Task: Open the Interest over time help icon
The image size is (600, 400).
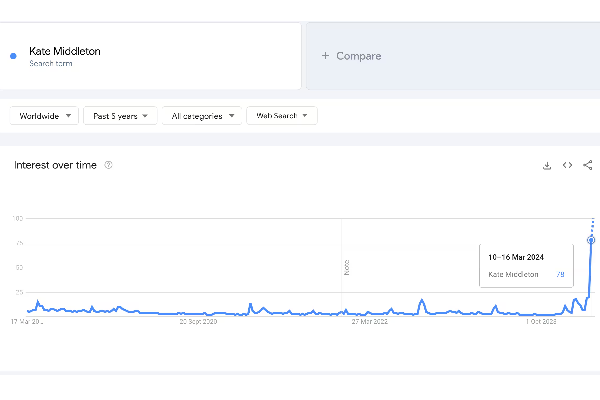Action: [x=108, y=165]
